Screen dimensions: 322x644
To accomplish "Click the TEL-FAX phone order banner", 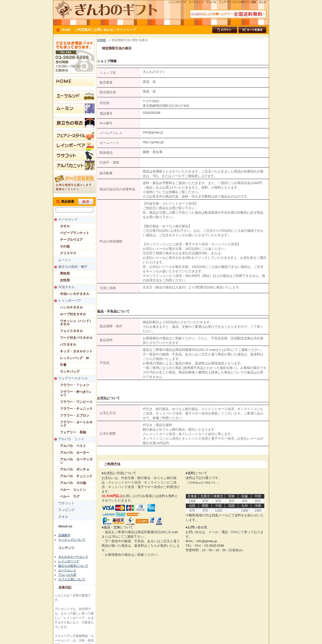I will click(x=74, y=56).
